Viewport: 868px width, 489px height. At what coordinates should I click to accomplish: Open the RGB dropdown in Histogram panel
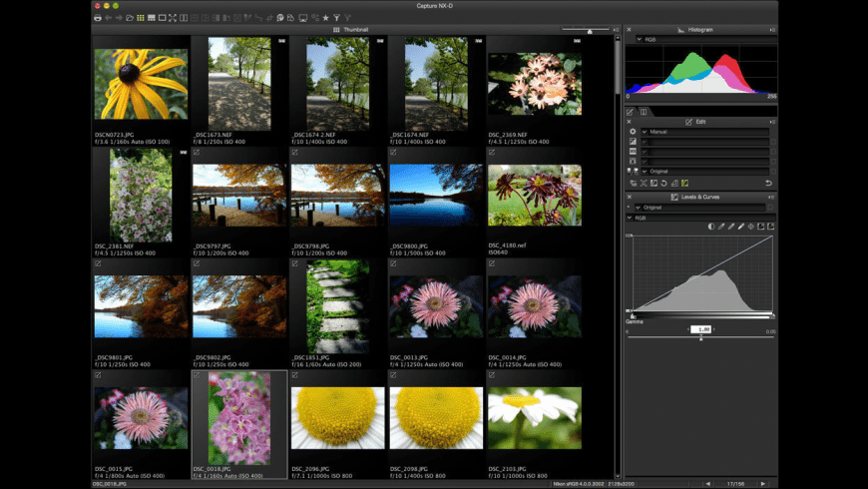tap(640, 40)
